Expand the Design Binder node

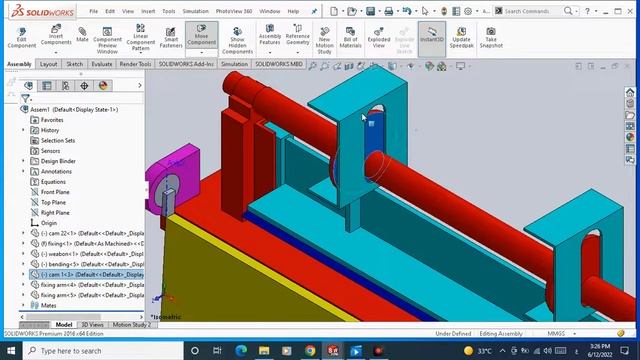coord(23,161)
